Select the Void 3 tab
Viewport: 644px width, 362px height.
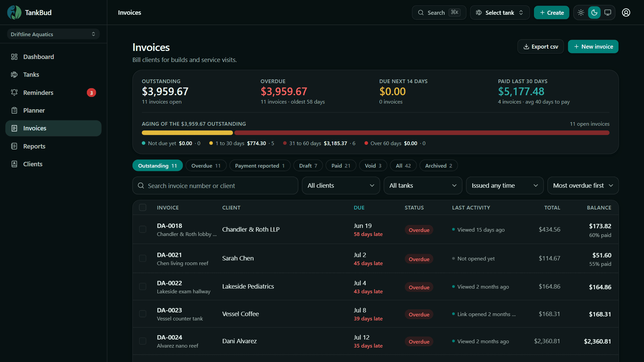[373, 166]
